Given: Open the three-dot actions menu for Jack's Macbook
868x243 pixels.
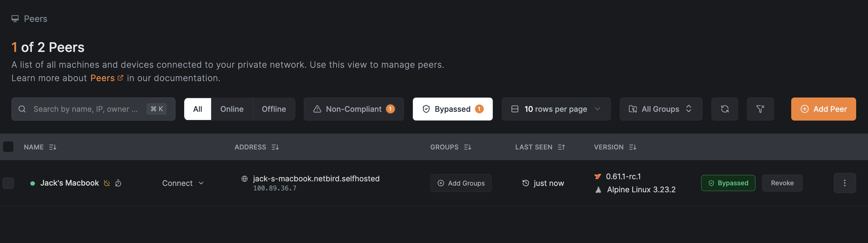Looking at the screenshot, I should (844, 183).
